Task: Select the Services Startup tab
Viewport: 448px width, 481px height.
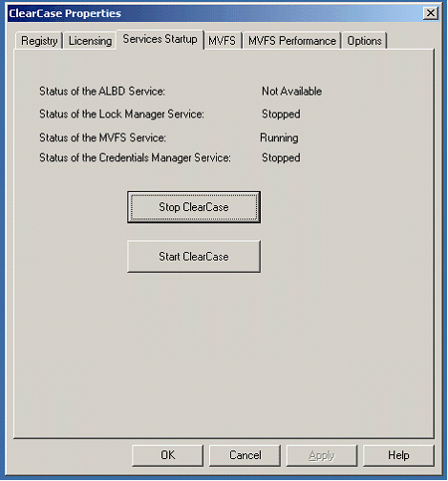Action: 160,39
